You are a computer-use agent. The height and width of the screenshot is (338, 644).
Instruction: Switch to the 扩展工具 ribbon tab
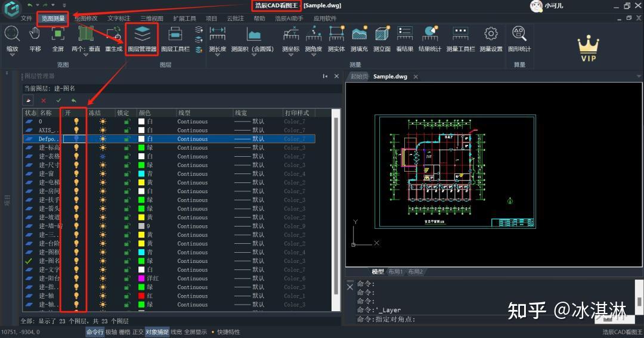click(x=184, y=18)
